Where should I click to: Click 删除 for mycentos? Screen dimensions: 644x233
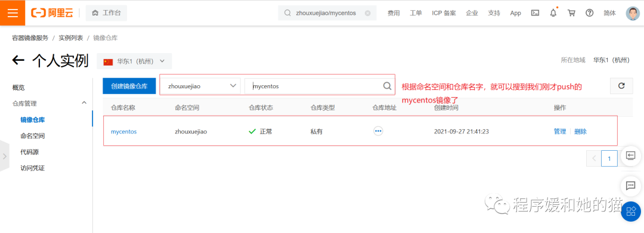click(580, 132)
